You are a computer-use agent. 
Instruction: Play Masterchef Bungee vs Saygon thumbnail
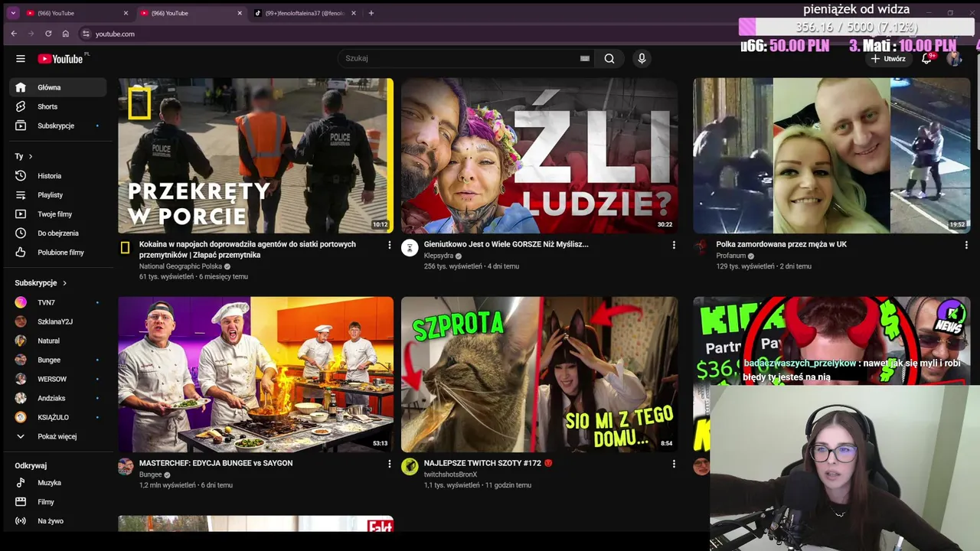point(256,374)
